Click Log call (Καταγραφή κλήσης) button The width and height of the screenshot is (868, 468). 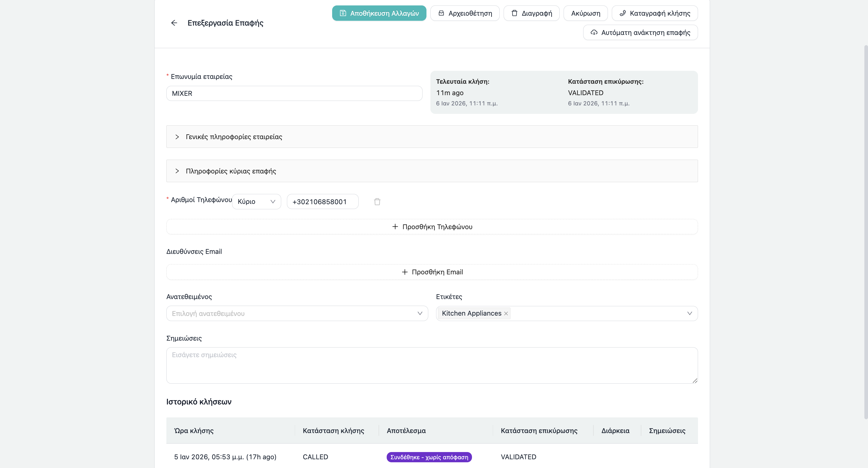click(x=654, y=13)
